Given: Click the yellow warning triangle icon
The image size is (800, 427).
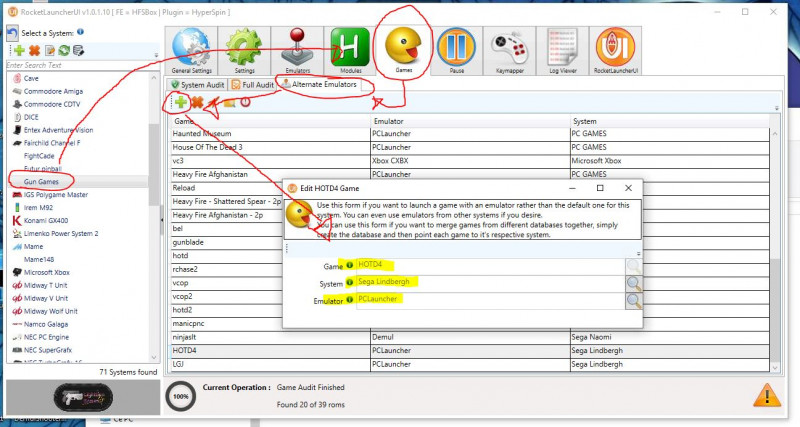Looking at the screenshot, I should [766, 394].
